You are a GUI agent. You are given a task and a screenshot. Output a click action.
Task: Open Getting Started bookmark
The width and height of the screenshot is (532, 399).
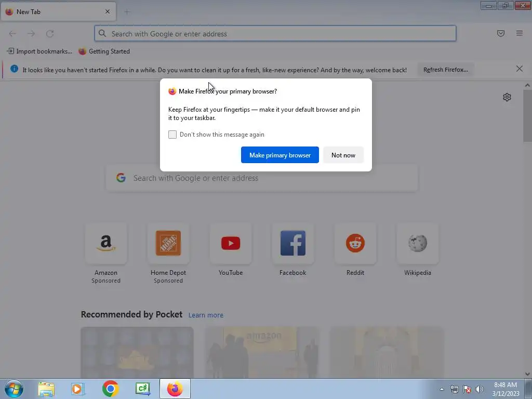point(104,51)
